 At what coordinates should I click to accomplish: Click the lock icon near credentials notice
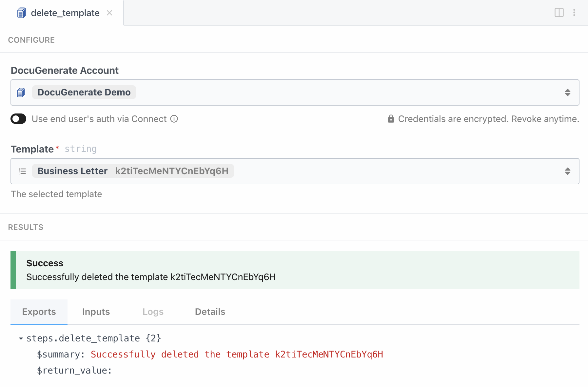(391, 119)
